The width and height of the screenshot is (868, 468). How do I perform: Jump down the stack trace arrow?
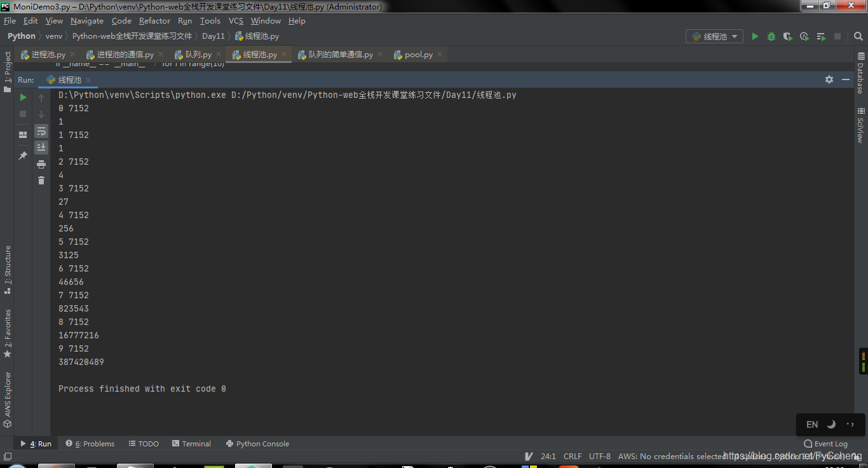41,114
